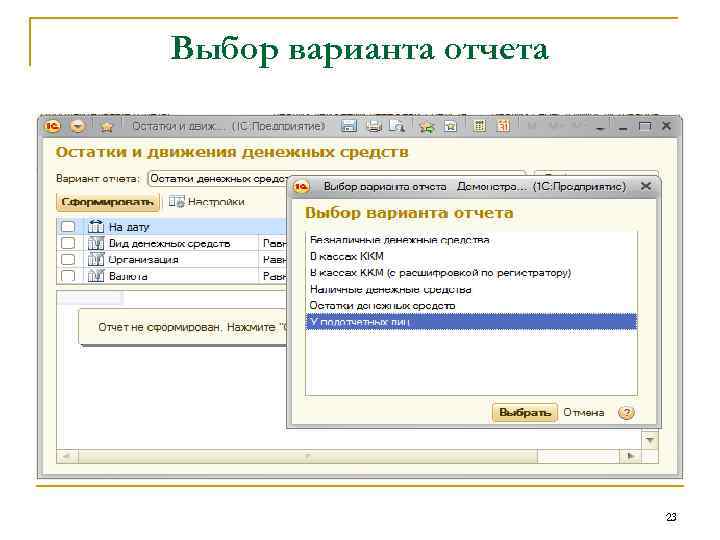
Task: Toggle the Вид денежных средств checkbox
Action: (68, 243)
